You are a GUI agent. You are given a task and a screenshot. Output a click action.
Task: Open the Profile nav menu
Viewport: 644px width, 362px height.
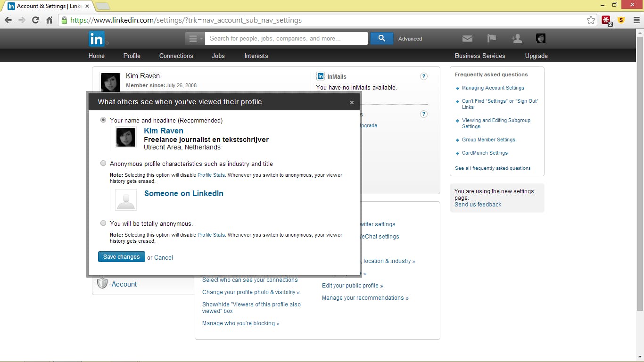(x=132, y=56)
